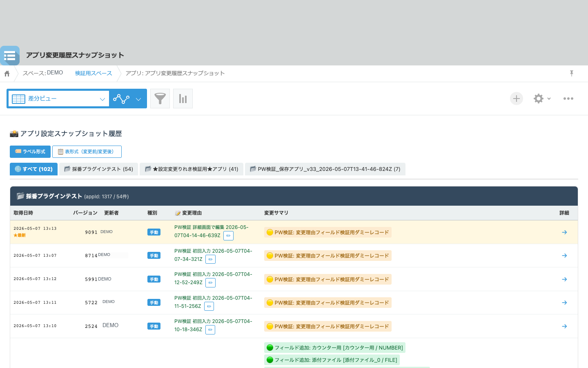The height and width of the screenshot is (368, 588).
Task: Select the 採番プラグインテスト (54) tab
Action: point(98,169)
